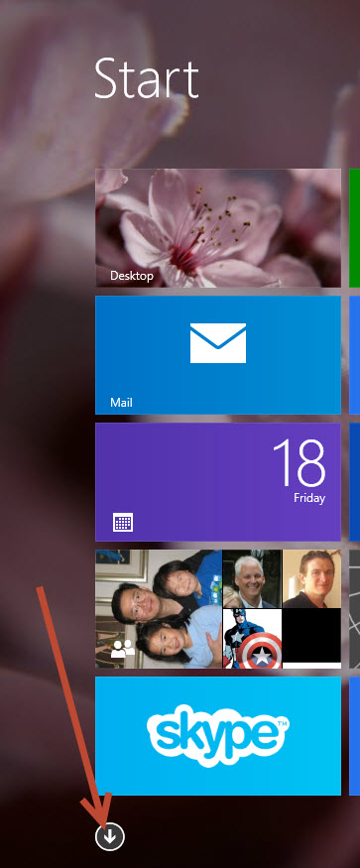Open the partially visible blue tile beside Mail

click(x=354, y=355)
